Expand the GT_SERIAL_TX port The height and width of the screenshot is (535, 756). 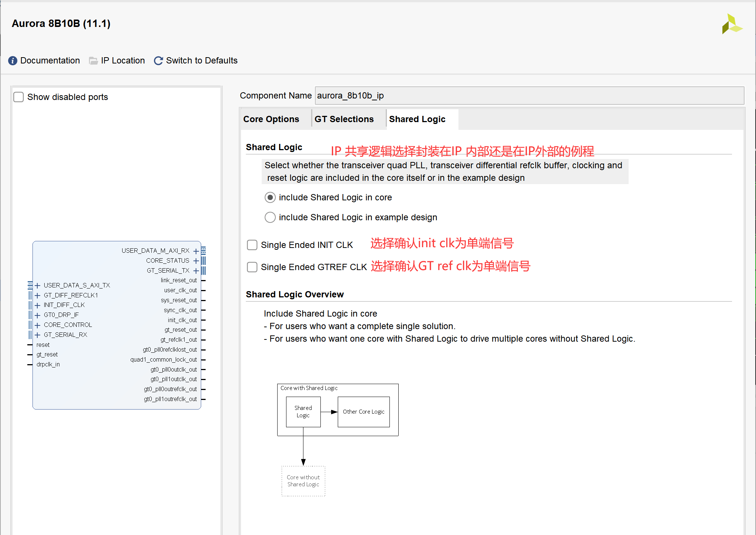click(x=196, y=271)
